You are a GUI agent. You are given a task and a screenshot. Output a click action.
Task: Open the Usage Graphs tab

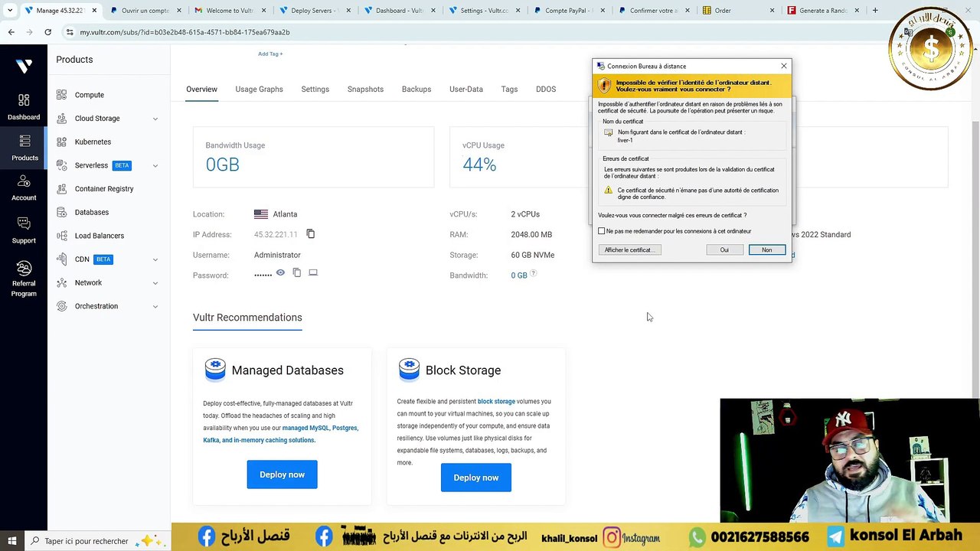[259, 90]
